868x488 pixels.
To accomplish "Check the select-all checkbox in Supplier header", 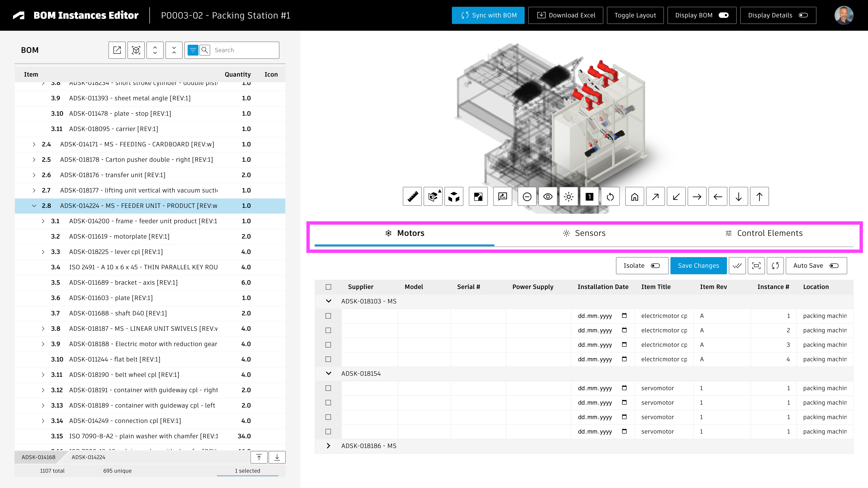I will pyautogui.click(x=328, y=287).
